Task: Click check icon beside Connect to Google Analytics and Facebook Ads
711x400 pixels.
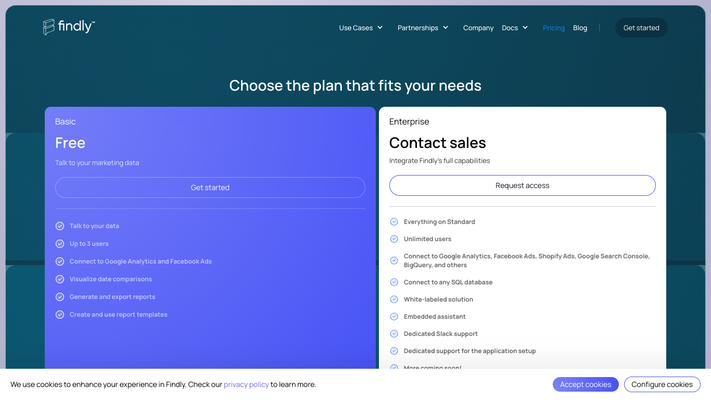Action: pos(60,261)
